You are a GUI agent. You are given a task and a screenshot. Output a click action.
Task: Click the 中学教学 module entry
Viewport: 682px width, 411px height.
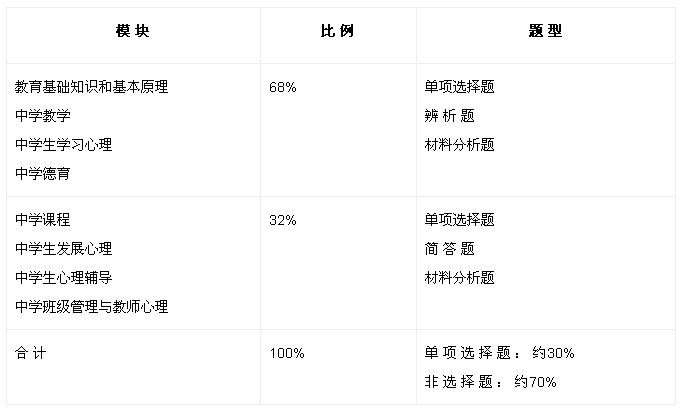point(43,116)
